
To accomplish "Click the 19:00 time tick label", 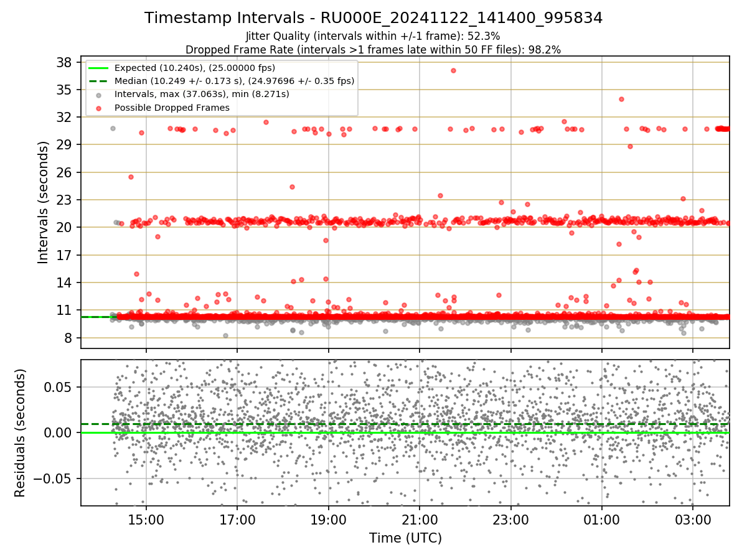I will pyautogui.click(x=329, y=520).
